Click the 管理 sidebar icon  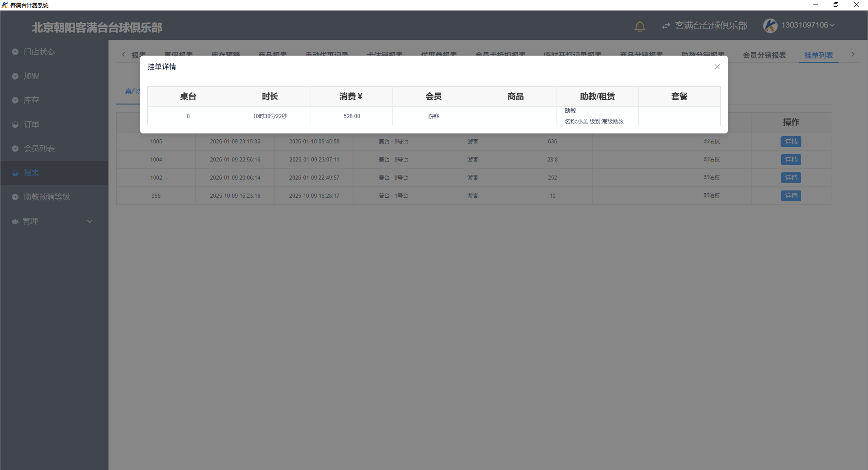(x=15, y=221)
